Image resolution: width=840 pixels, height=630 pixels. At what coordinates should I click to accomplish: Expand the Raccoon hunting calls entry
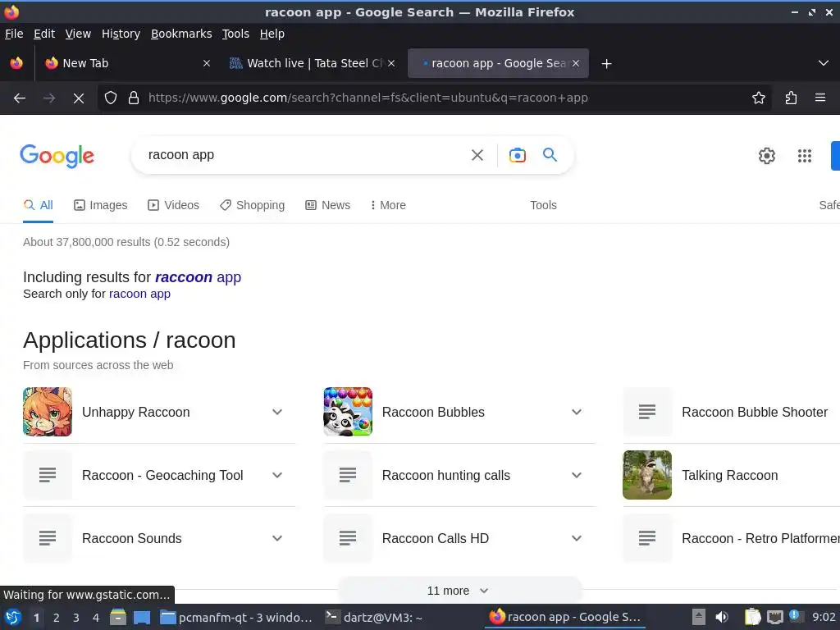tap(577, 475)
